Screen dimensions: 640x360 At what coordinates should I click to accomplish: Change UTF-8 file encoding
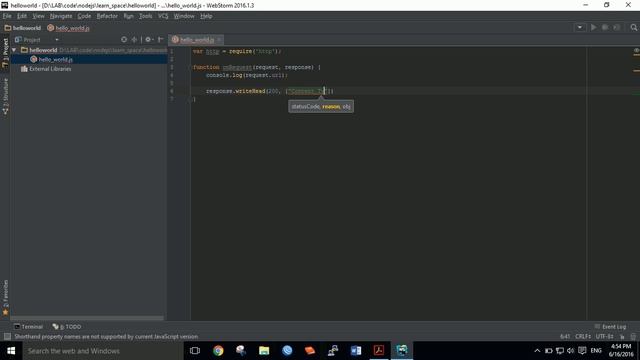(604, 336)
